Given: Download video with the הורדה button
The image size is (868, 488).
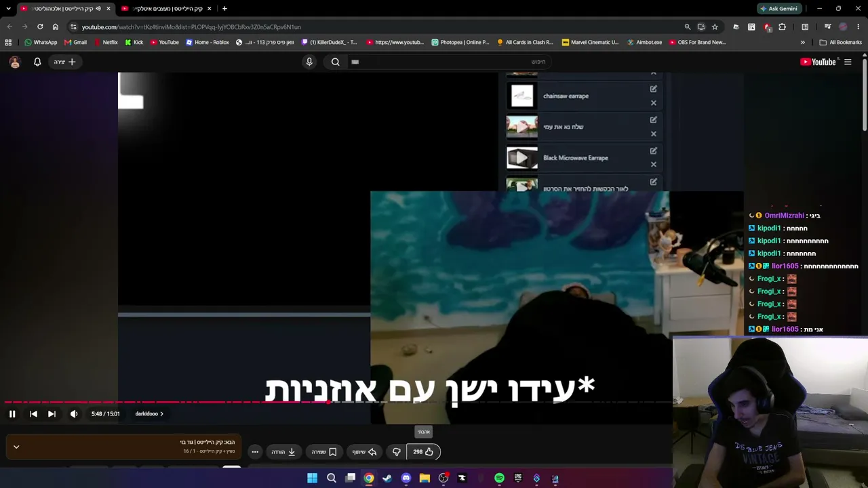Looking at the screenshot, I should [x=283, y=452].
